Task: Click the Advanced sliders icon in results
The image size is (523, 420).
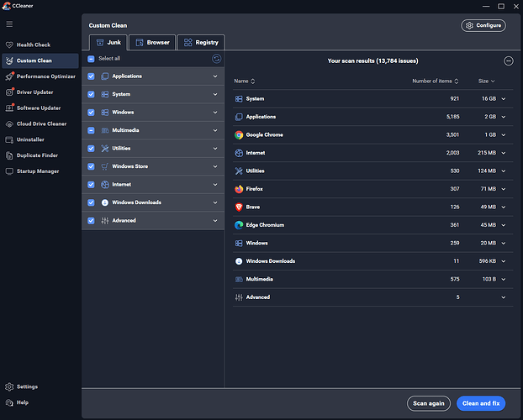Action: (239, 297)
